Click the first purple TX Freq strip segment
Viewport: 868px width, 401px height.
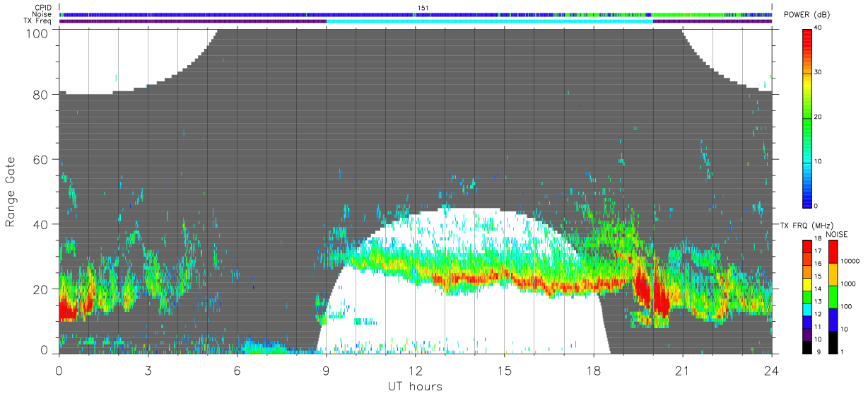[193, 21]
